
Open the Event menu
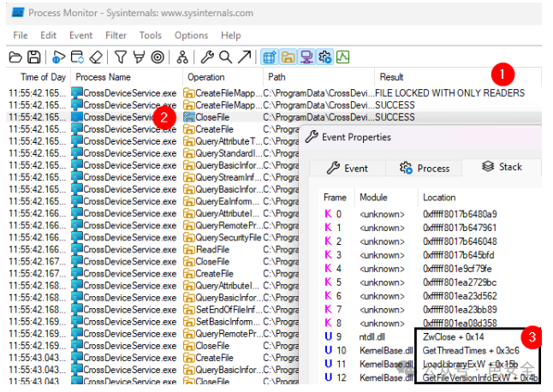(x=80, y=35)
